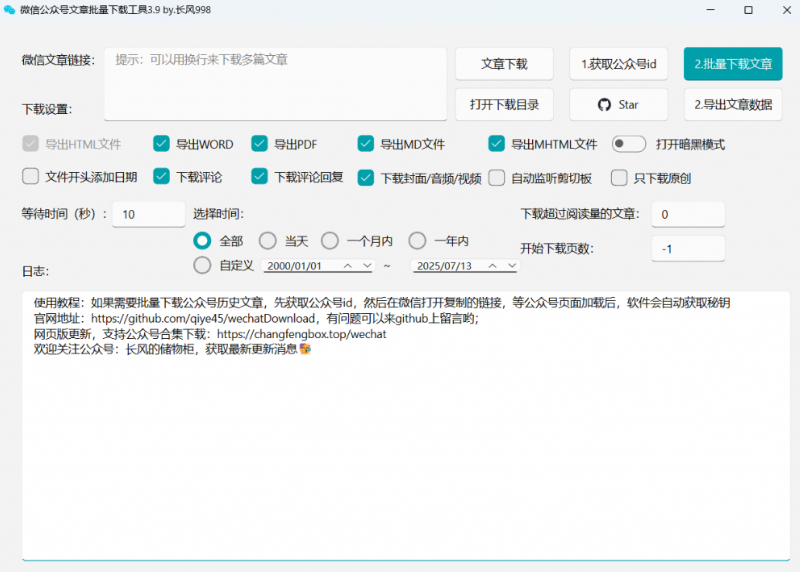
Task: Click the changfengbox.top/wechat URL in log
Action: [x=302, y=334]
